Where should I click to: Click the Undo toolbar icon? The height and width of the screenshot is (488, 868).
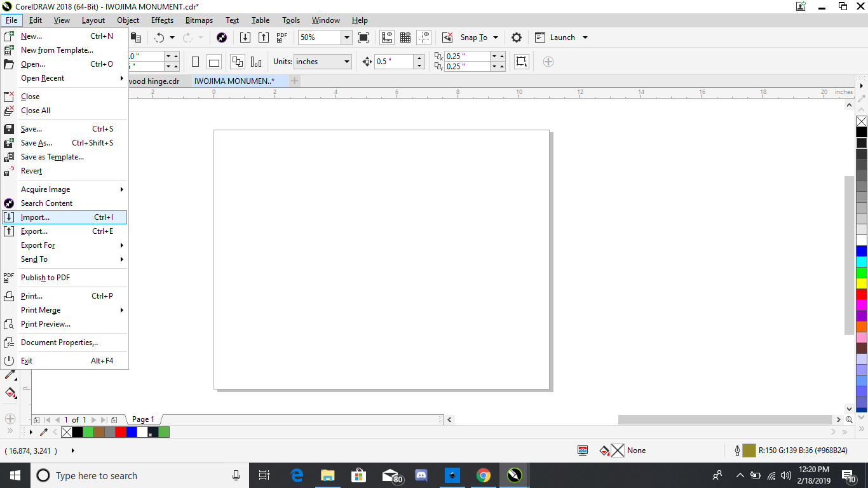[x=159, y=37]
